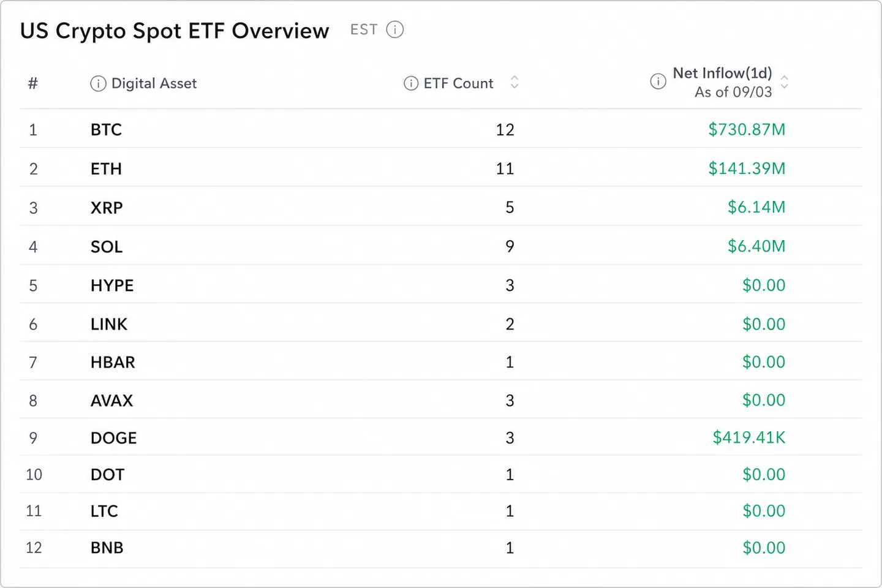Select the LTC asset name
Image resolution: width=882 pixels, height=588 pixels.
click(104, 511)
